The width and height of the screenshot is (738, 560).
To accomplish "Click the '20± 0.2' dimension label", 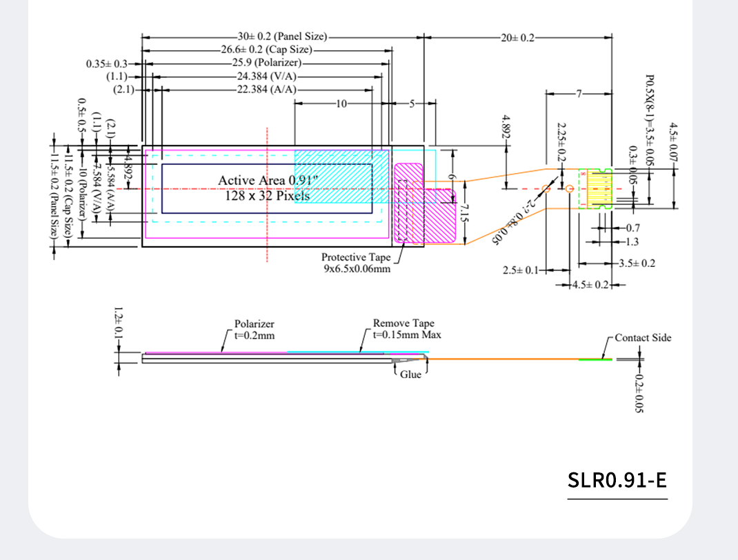I will pyautogui.click(x=517, y=38).
